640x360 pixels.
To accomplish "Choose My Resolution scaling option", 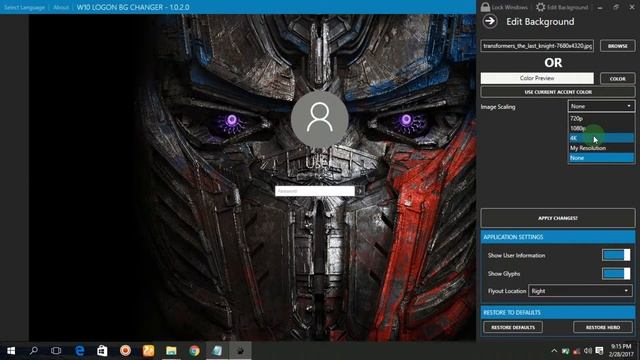I will [601, 148].
